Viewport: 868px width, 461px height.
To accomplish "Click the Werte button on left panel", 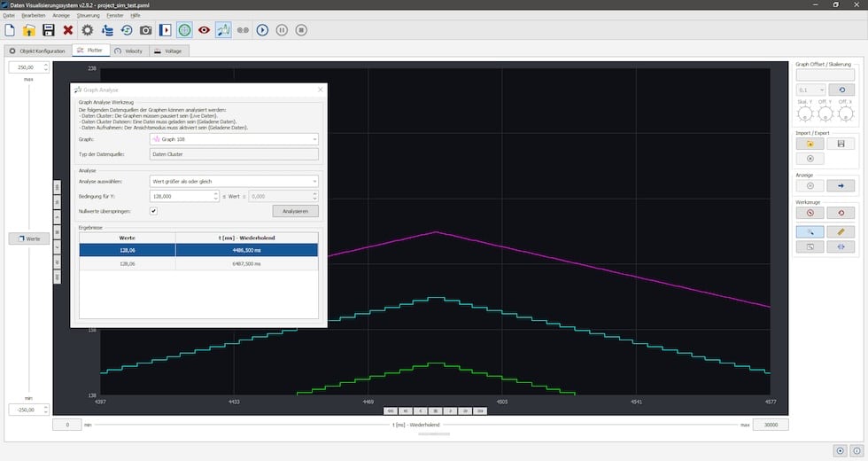I will click(x=28, y=239).
